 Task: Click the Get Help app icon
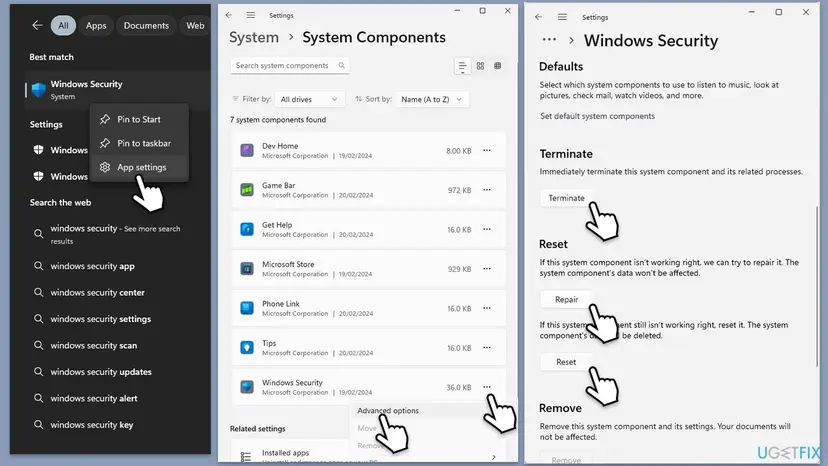coord(247,229)
